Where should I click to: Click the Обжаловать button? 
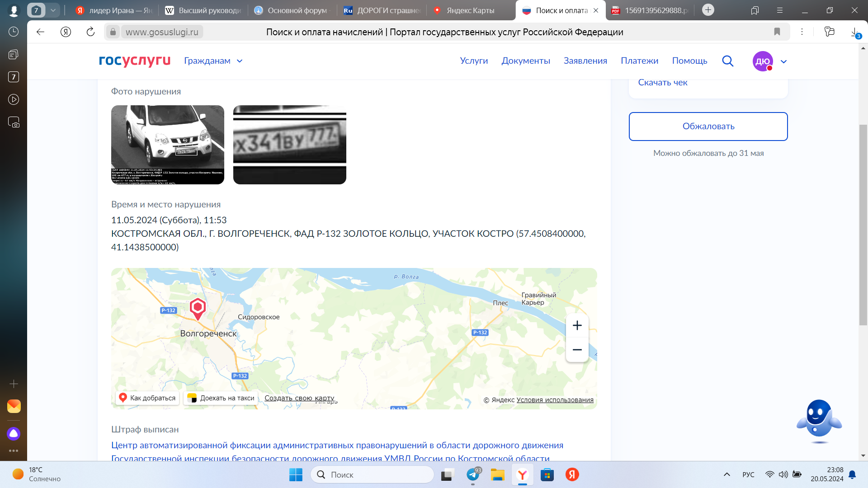(x=708, y=127)
